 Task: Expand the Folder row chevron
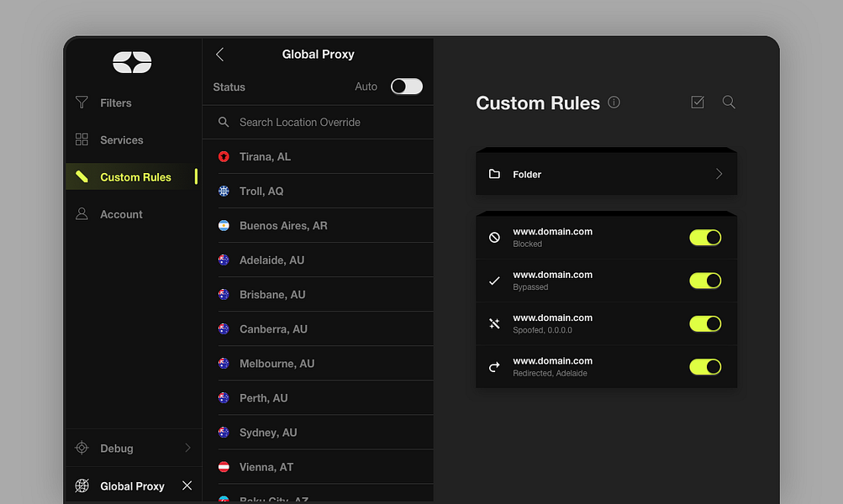tap(719, 174)
